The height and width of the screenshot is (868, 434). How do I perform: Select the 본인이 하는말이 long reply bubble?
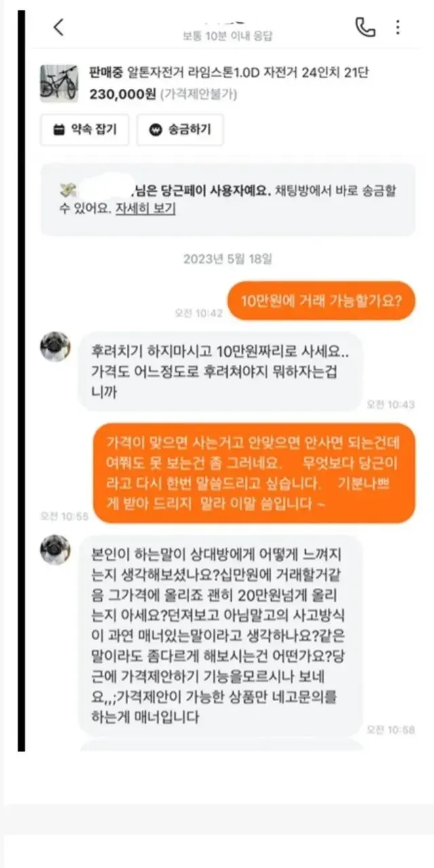(221, 635)
